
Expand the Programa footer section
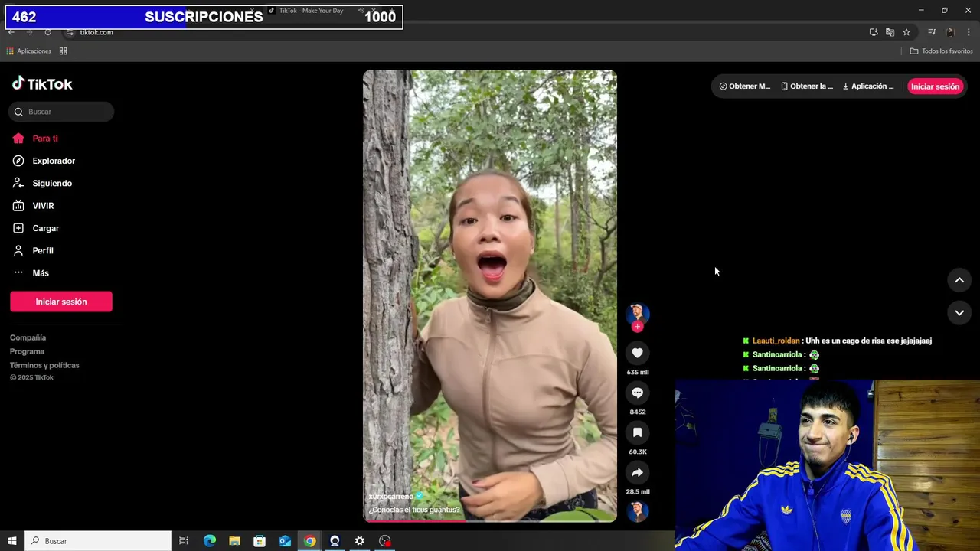pos(27,351)
